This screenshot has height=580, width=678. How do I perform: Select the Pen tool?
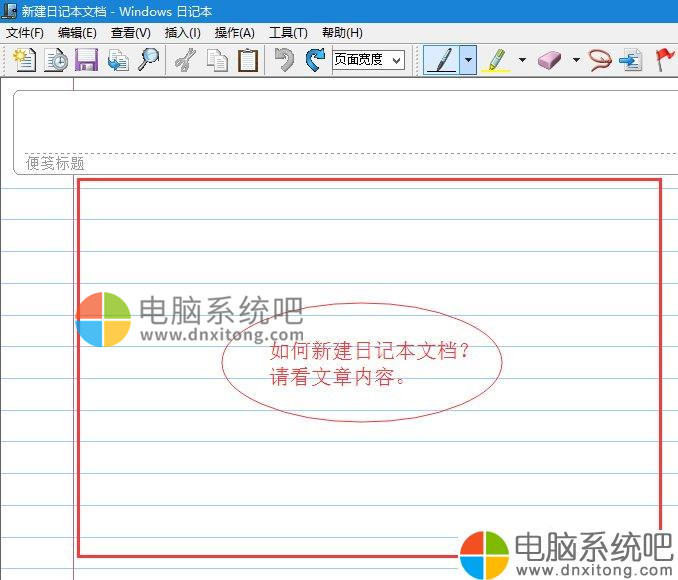[441, 60]
